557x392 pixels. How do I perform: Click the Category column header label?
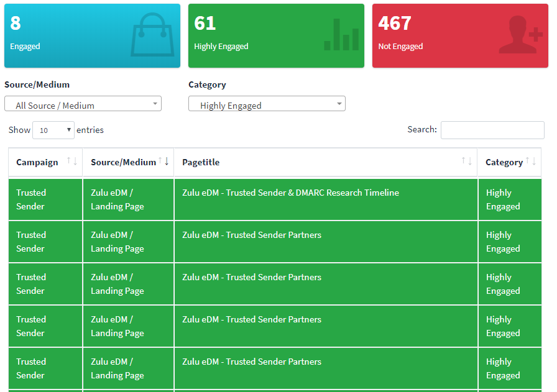pos(504,162)
